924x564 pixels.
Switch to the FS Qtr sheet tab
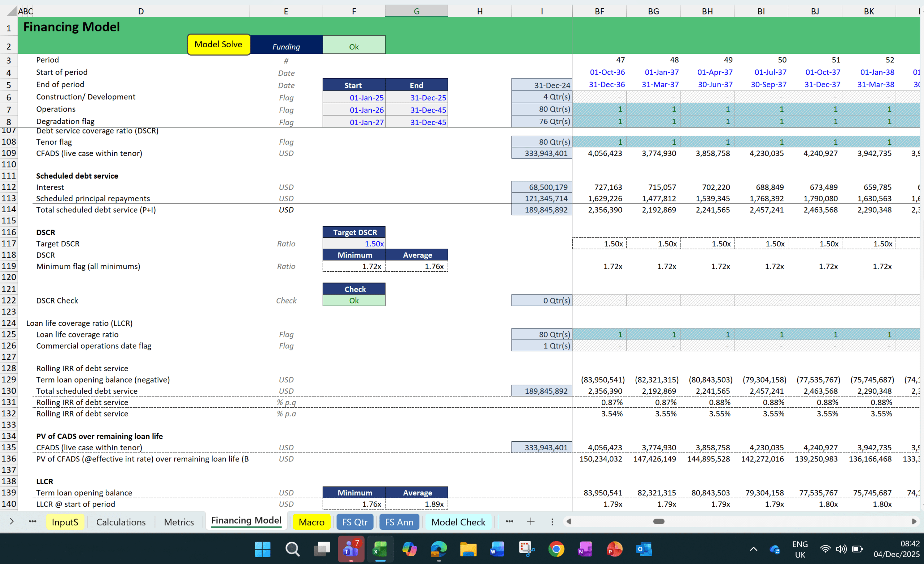click(x=354, y=522)
